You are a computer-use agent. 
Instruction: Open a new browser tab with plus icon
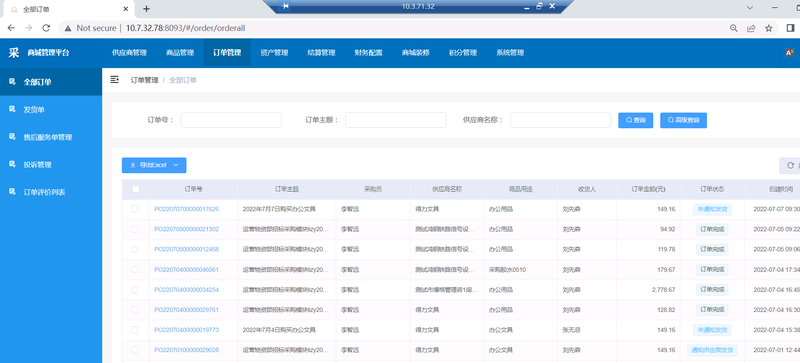pyautogui.click(x=146, y=9)
